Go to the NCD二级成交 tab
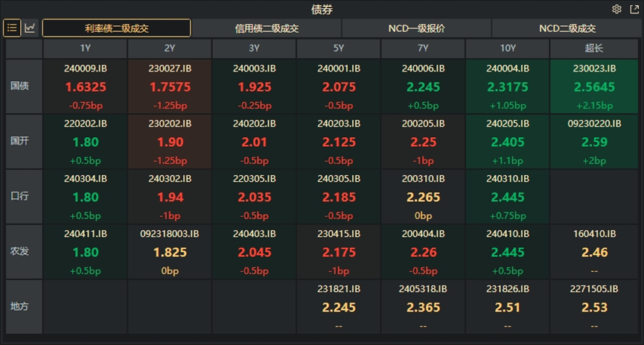The width and height of the screenshot is (644, 345). [x=567, y=28]
